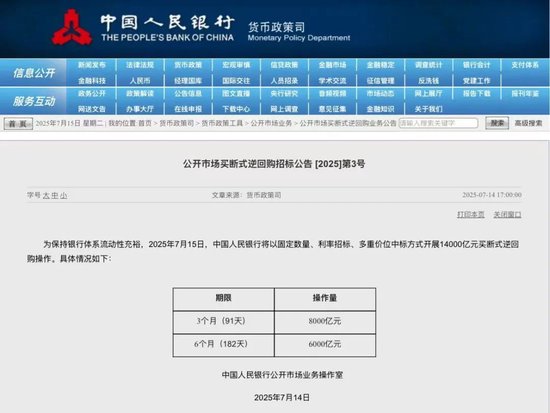
Task: Click the 首页 home button
Action: pyautogui.click(x=18, y=124)
